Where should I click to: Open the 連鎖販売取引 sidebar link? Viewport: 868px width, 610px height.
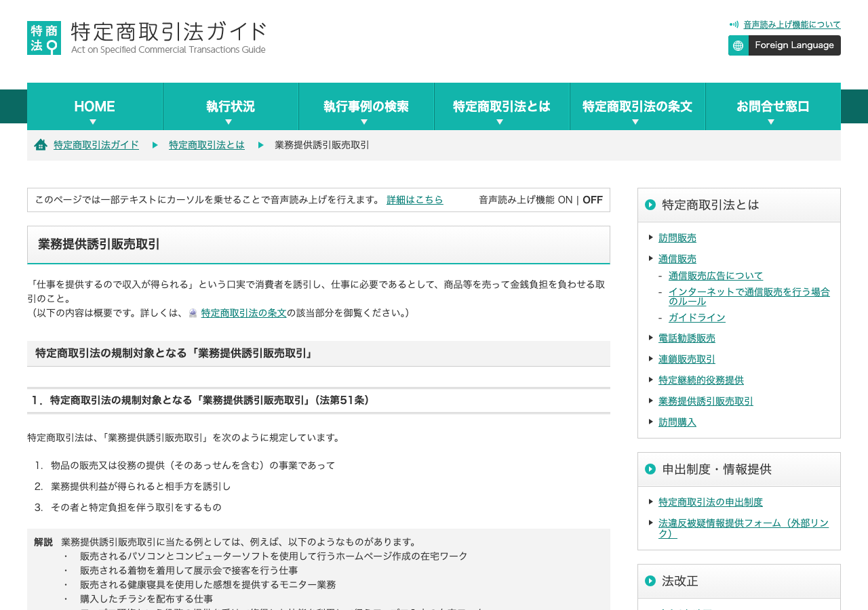point(687,359)
